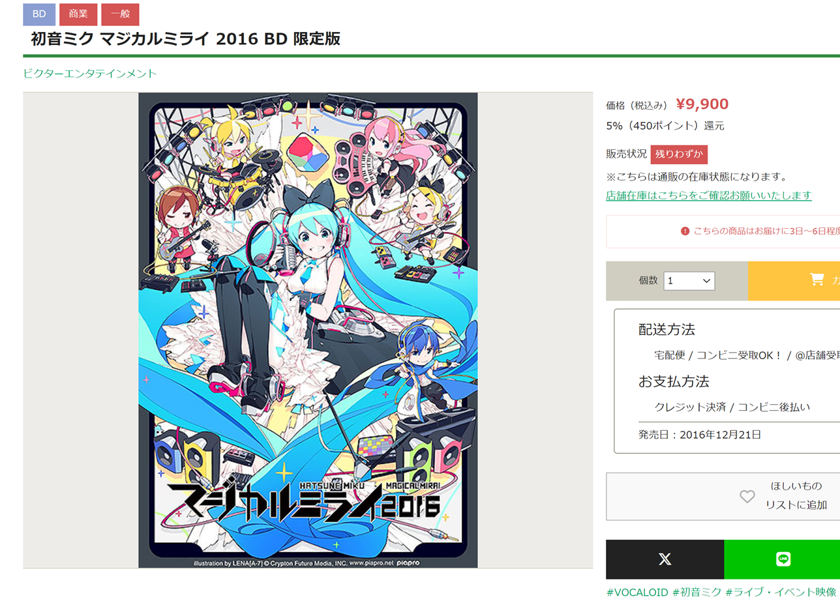Open the 店舗在庫 store stock confirmation link
Viewport: 840px width, 616px height.
click(x=709, y=195)
